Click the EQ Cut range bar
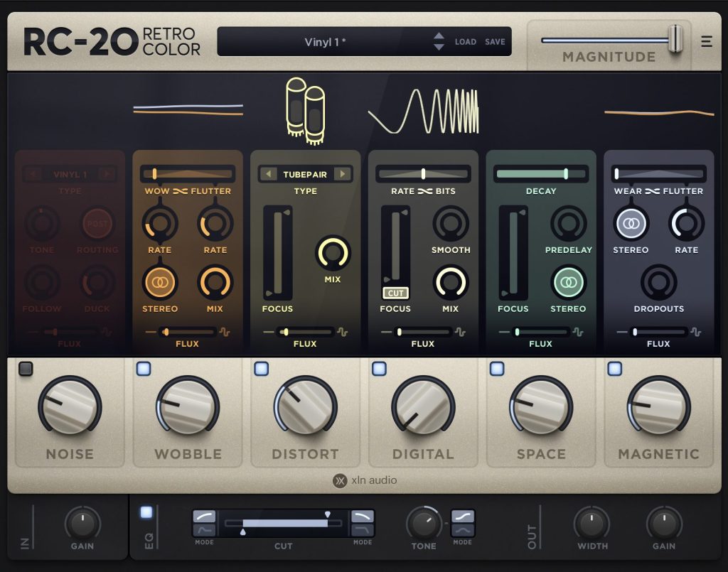Screen dimensions: 728x572 click(x=284, y=523)
